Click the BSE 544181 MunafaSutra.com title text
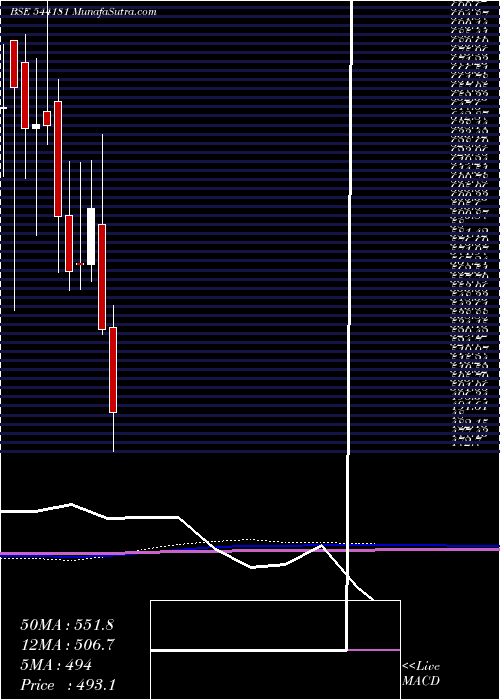Image resolution: width=500 pixels, height=700 pixels. pos(83,12)
